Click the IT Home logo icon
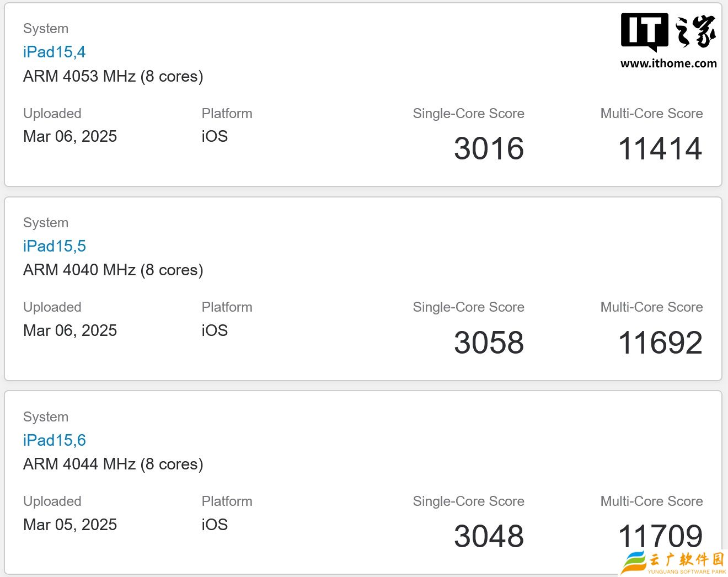728x577 pixels. point(668,32)
